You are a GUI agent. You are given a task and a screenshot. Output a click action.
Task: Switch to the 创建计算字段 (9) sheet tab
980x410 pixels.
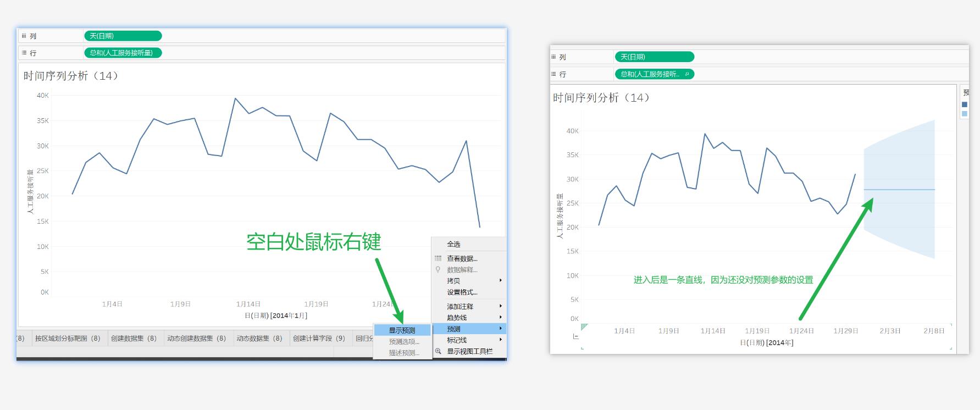tap(319, 338)
